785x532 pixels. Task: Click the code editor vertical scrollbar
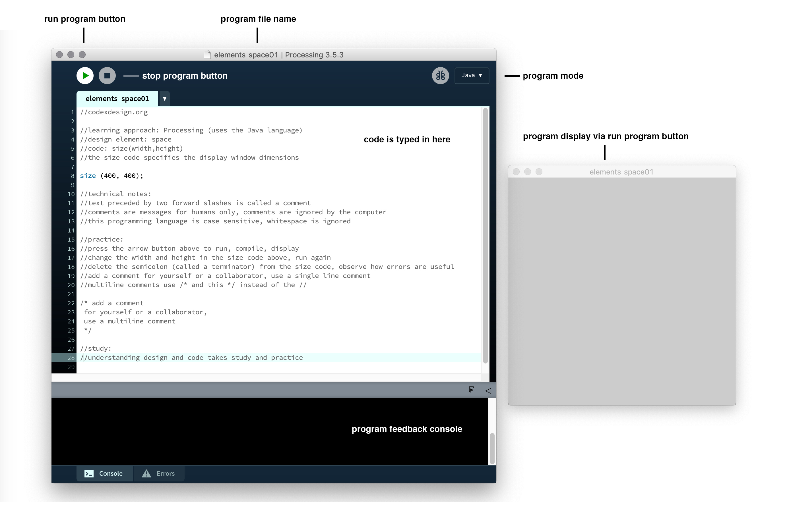(486, 236)
